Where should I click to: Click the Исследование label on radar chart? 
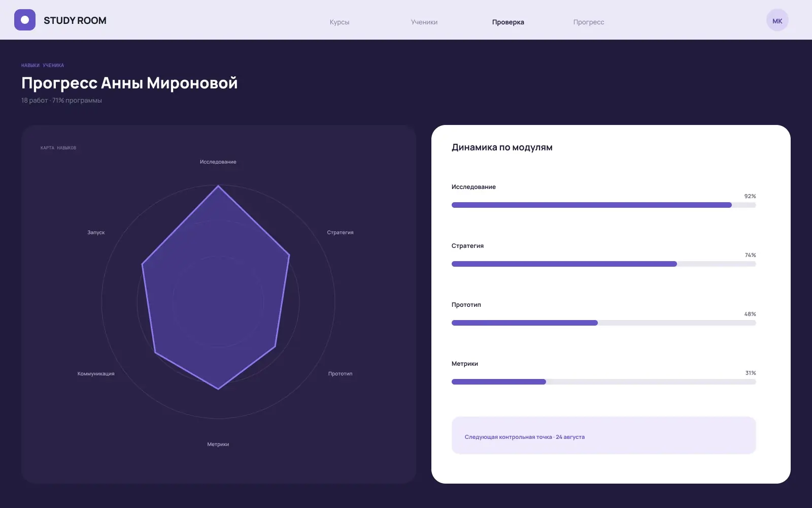(218, 162)
